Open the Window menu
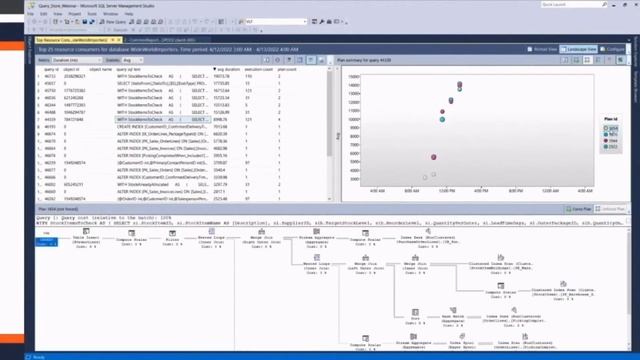 click(x=110, y=14)
